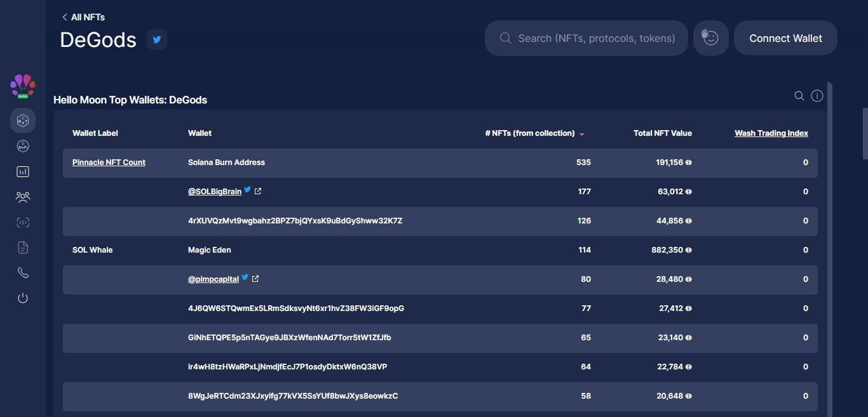Click the Wallet Label column header
This screenshot has width=868, height=417.
click(95, 133)
